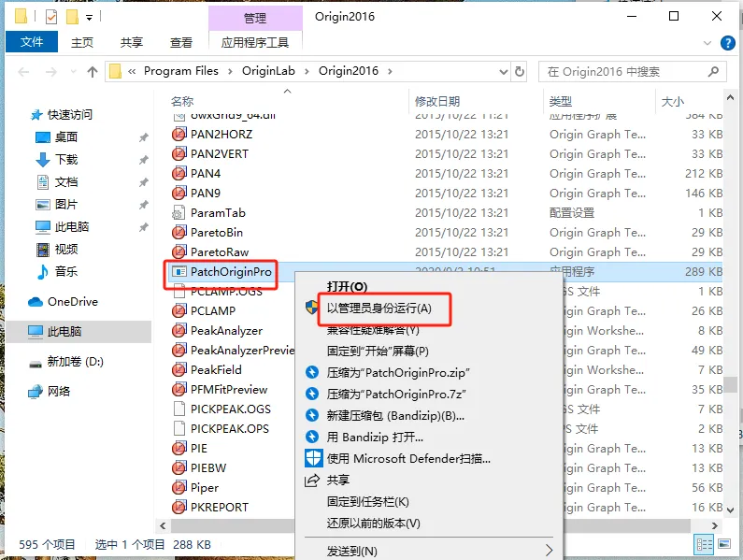Open address bar history dropdown
This screenshot has width=743, height=560.
tap(504, 72)
